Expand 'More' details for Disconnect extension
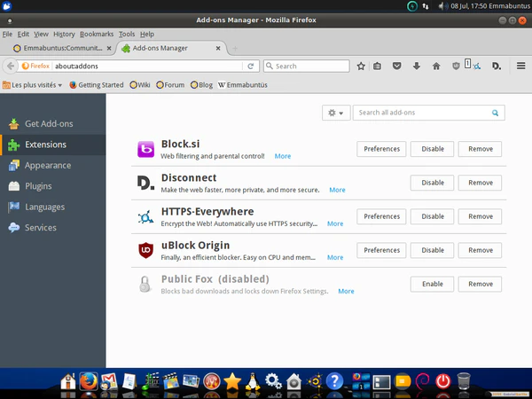This screenshot has height=399, width=532. (x=337, y=190)
